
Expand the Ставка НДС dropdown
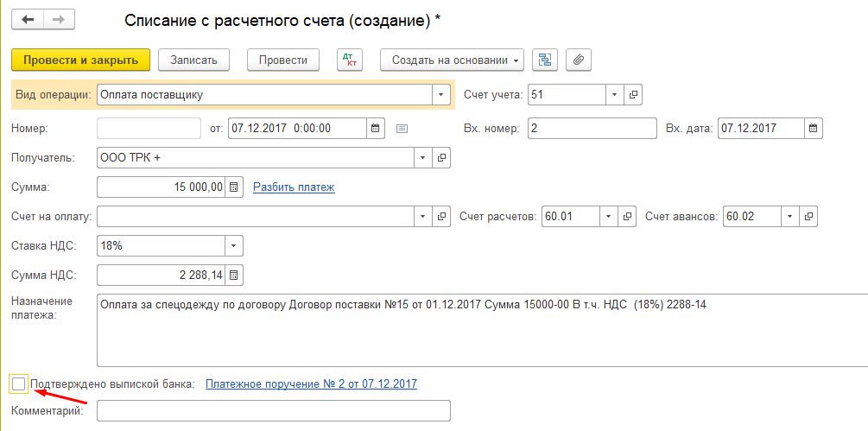233,245
